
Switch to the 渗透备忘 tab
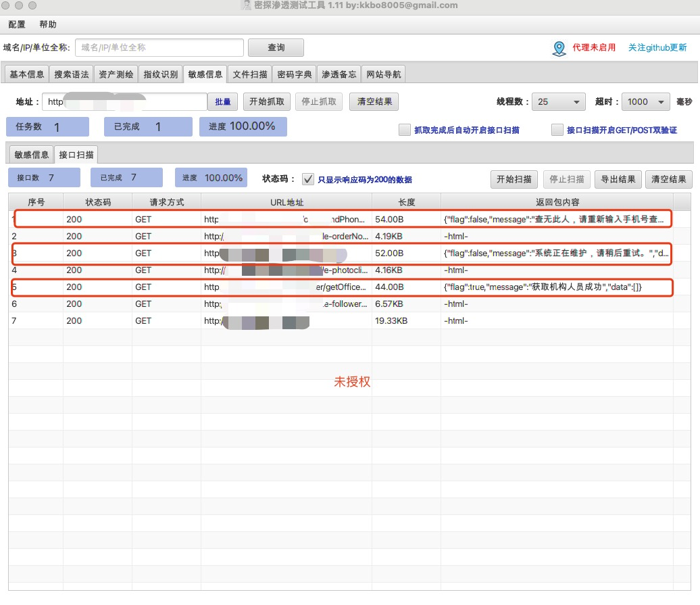339,74
